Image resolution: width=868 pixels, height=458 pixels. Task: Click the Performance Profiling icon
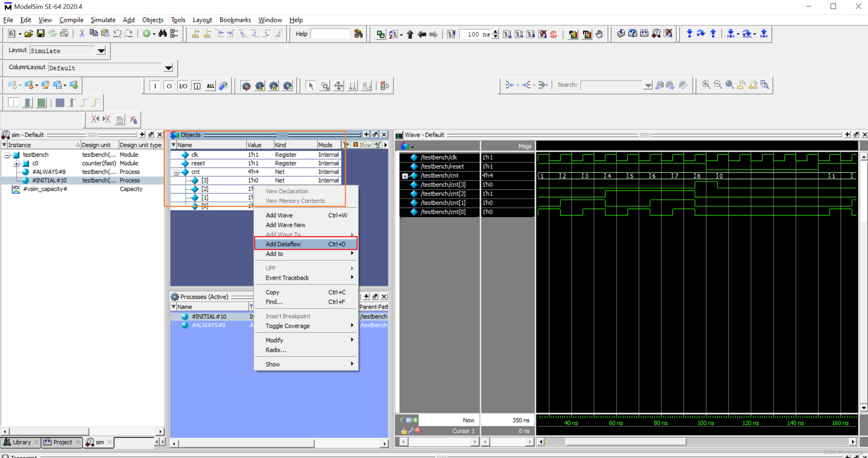pyautogui.click(x=573, y=34)
